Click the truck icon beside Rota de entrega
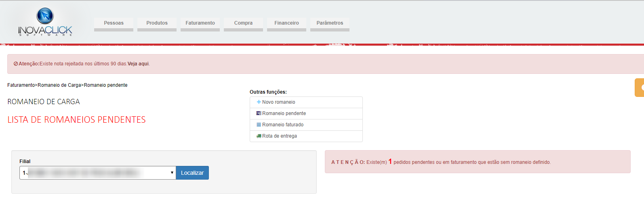 click(259, 136)
